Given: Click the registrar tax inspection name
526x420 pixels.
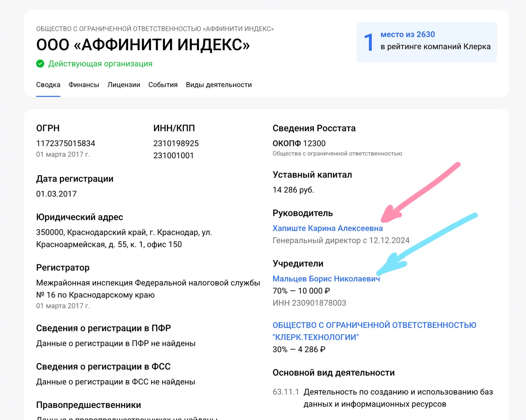Looking at the screenshot, I should [x=148, y=289].
